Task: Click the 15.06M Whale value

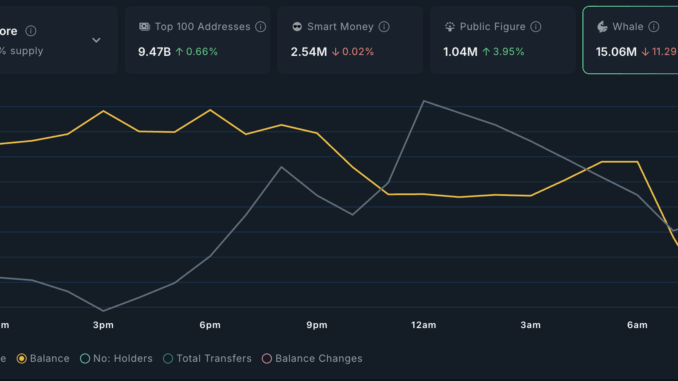Action: point(616,52)
